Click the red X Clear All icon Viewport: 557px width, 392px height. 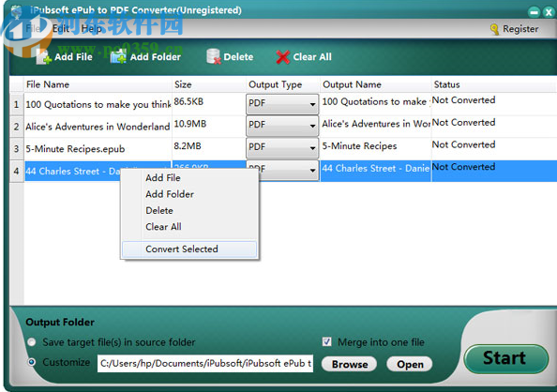(x=283, y=57)
